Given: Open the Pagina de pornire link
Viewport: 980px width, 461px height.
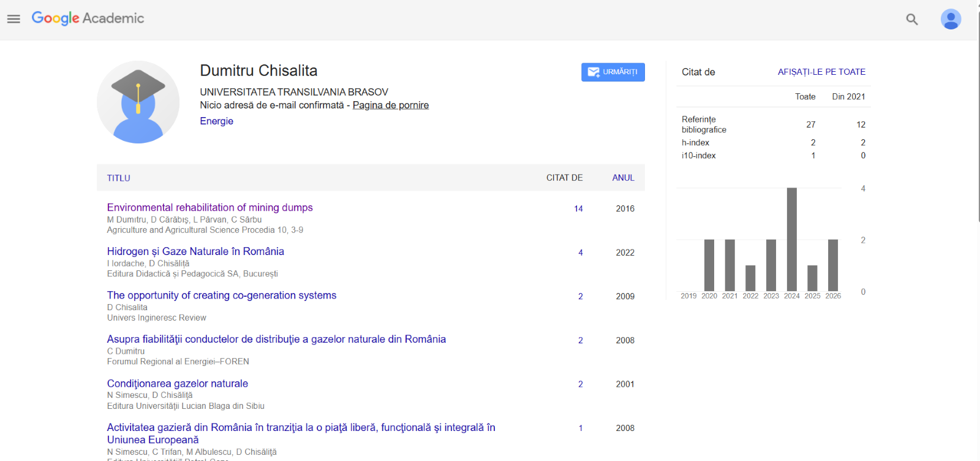Looking at the screenshot, I should tap(391, 105).
